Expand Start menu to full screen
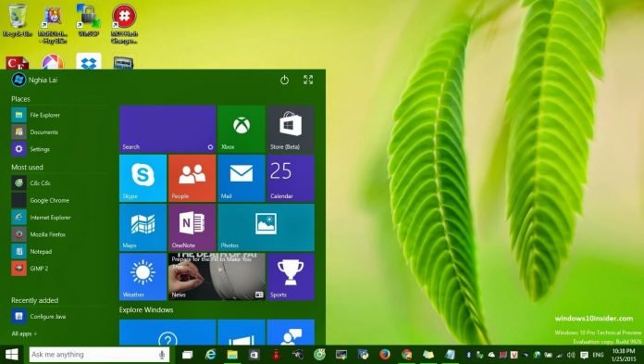 [308, 80]
